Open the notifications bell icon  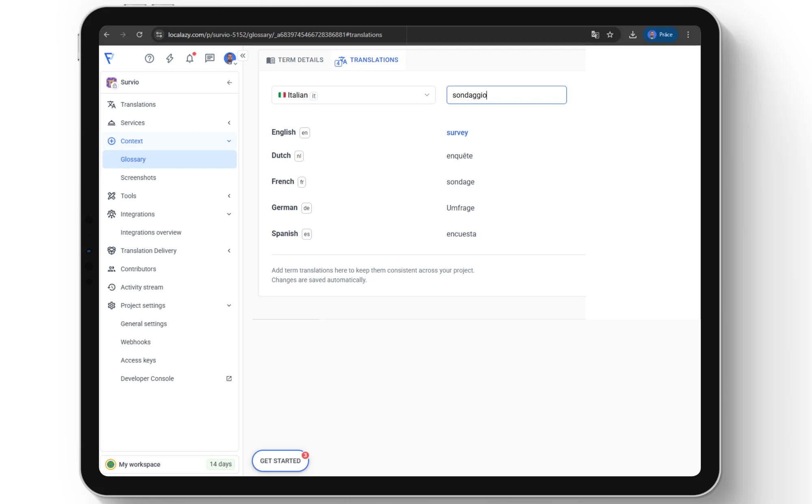pyautogui.click(x=190, y=58)
